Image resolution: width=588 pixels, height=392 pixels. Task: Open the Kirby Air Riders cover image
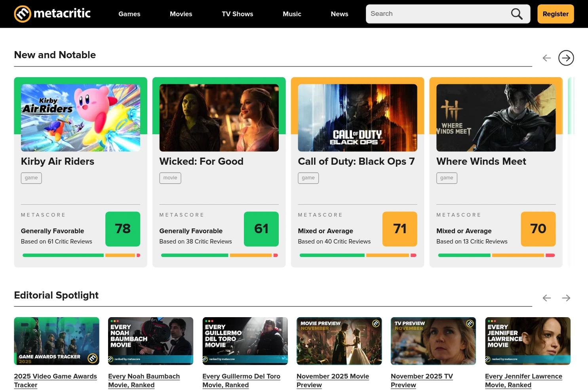80,118
